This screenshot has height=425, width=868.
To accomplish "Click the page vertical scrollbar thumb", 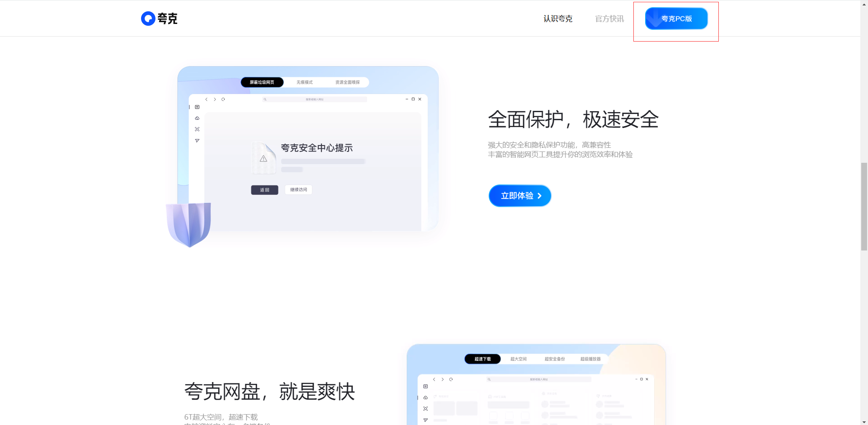I will [864, 207].
